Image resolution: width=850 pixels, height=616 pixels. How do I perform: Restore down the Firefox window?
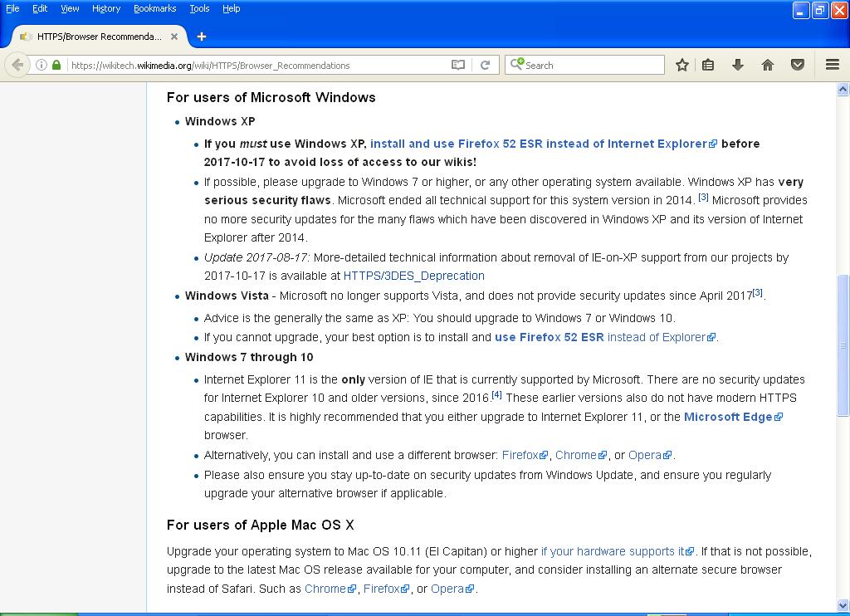[820, 10]
